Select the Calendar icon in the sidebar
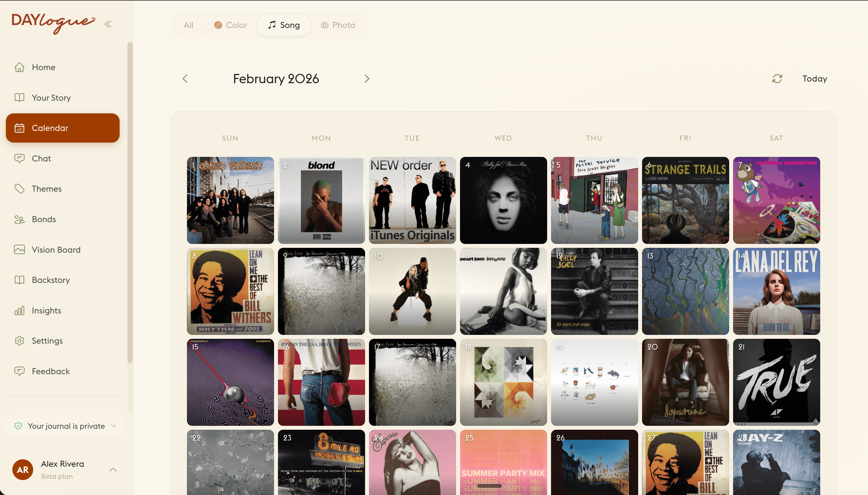 pyautogui.click(x=20, y=128)
